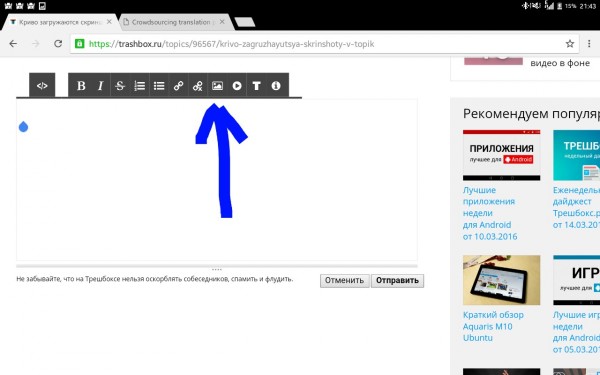Close the first trashbox browser tab
Image resolution: width=600 pixels, height=375 pixels.
pos(109,22)
